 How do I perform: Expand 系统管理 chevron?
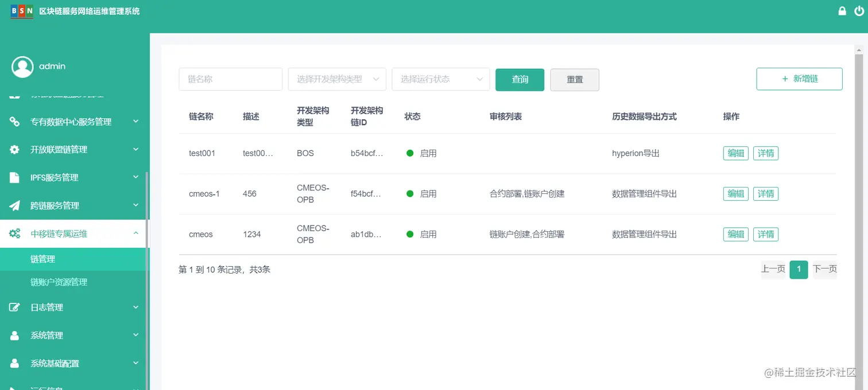pos(136,335)
